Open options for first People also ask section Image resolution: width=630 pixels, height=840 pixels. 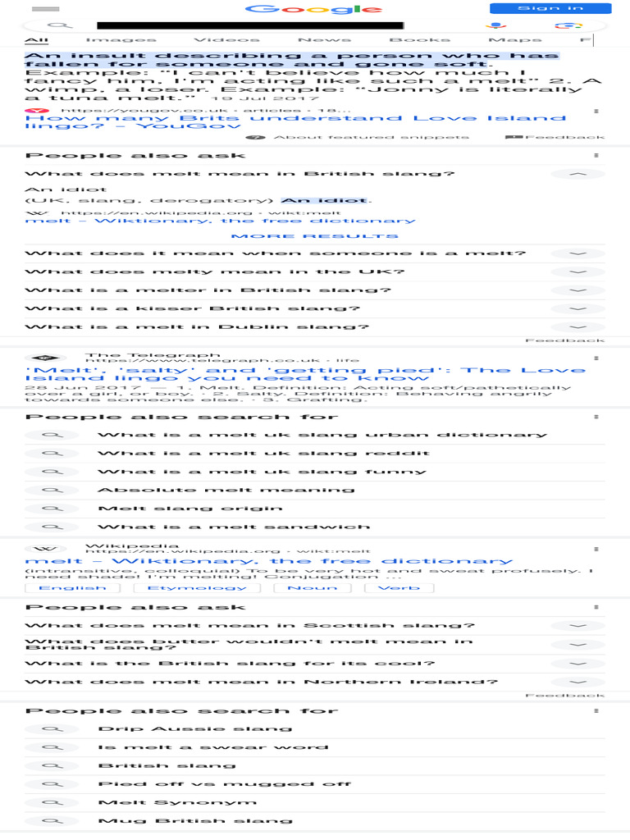coord(596,155)
